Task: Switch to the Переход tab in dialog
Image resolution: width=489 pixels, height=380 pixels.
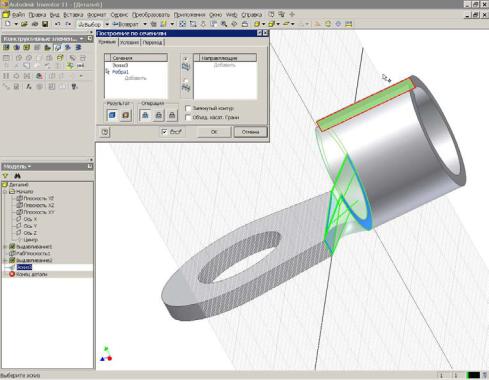Action: (153, 43)
